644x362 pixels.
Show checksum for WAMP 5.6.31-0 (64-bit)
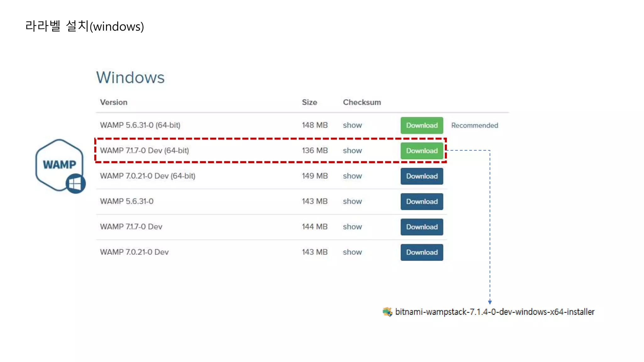pos(352,125)
